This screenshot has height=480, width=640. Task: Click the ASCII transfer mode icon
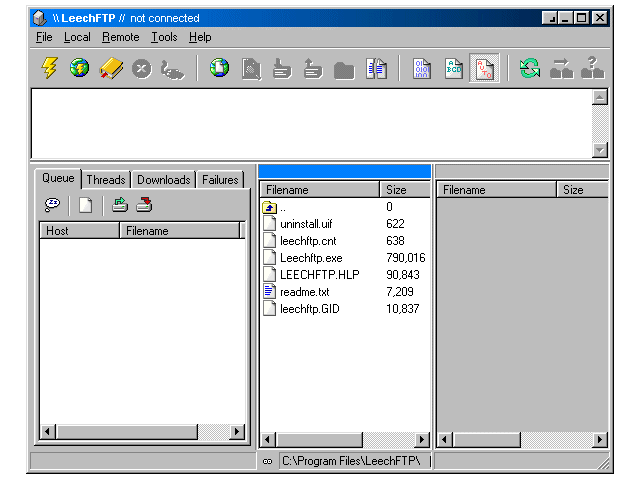[x=453, y=68]
